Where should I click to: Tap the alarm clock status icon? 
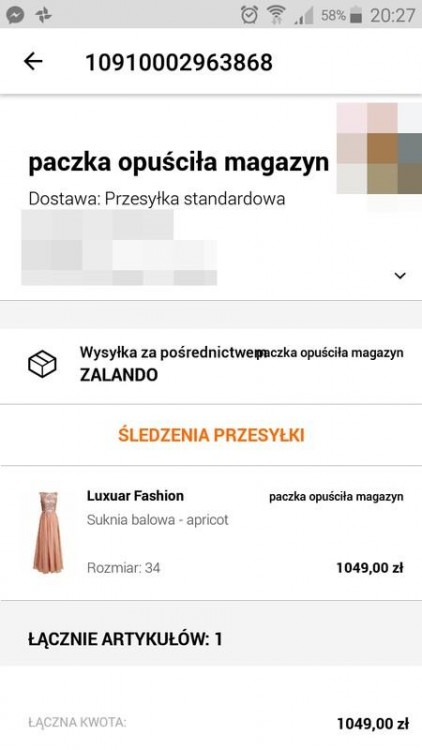[x=249, y=15]
